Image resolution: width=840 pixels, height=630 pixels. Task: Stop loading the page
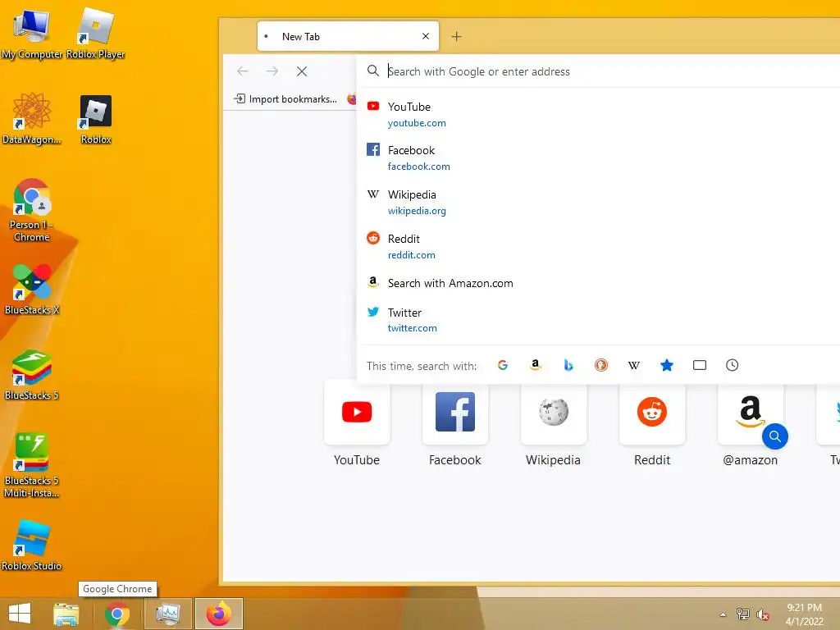tap(302, 71)
